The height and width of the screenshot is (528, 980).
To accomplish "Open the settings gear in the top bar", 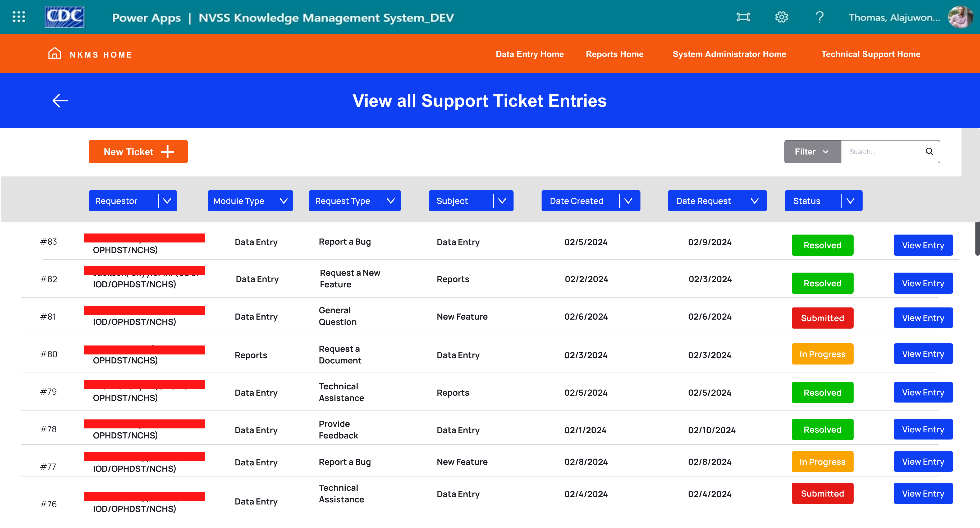I will [x=781, y=17].
